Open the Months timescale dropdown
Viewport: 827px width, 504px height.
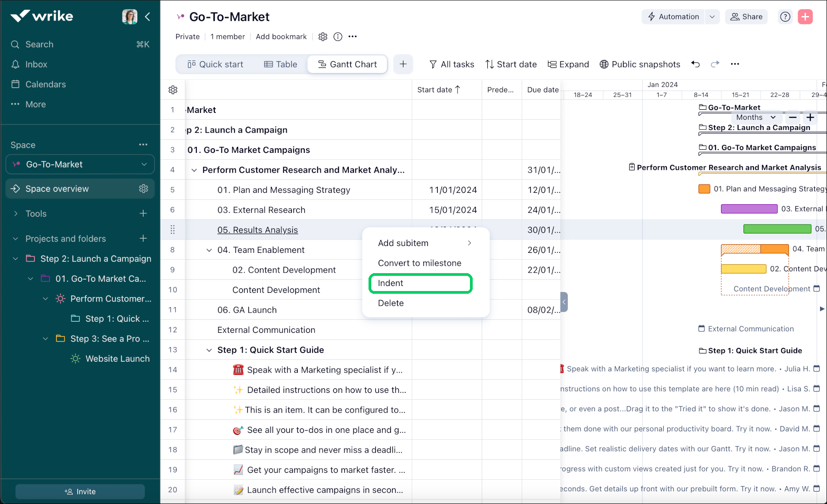pos(755,118)
